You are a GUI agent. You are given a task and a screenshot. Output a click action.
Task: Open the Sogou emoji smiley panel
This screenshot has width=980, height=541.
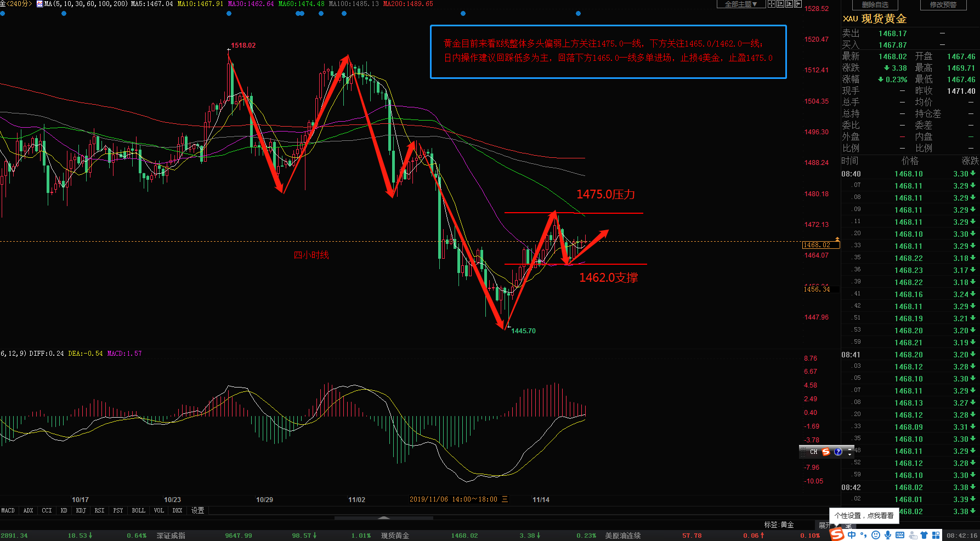(876, 535)
